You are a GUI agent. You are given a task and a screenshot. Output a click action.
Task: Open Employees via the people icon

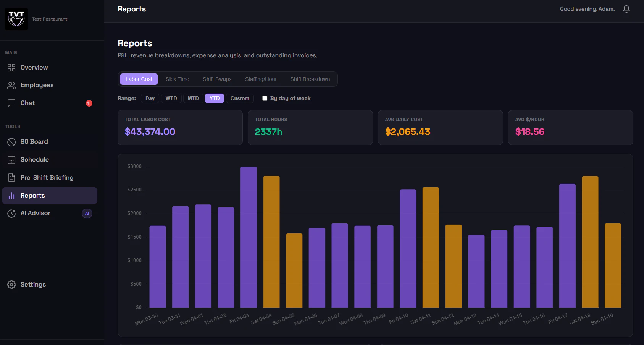pyautogui.click(x=11, y=85)
